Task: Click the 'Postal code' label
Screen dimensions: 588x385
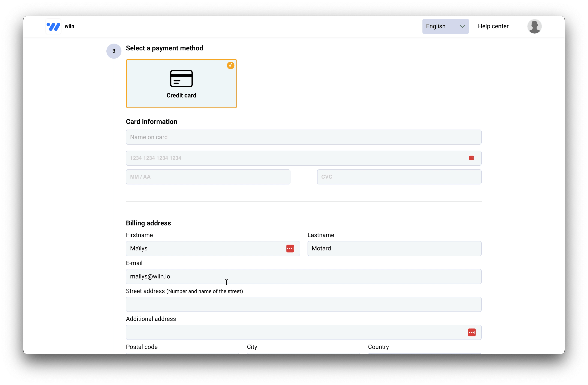Action: (x=142, y=347)
